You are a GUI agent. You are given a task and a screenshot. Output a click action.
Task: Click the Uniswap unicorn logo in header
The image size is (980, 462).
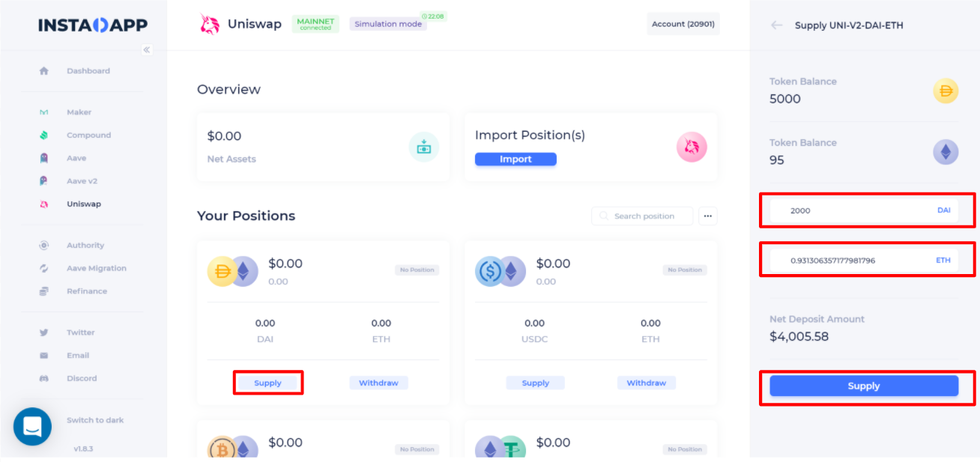coord(209,25)
